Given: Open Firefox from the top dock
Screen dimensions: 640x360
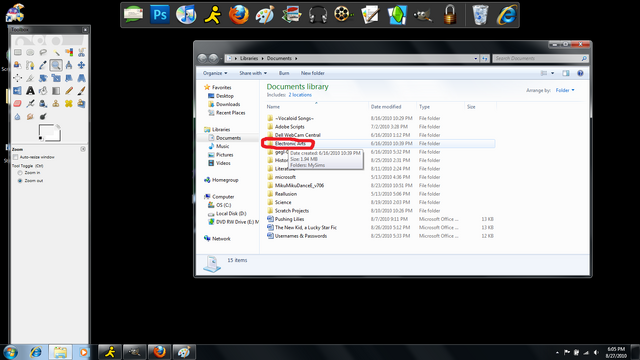Looking at the screenshot, I should 239,15.
